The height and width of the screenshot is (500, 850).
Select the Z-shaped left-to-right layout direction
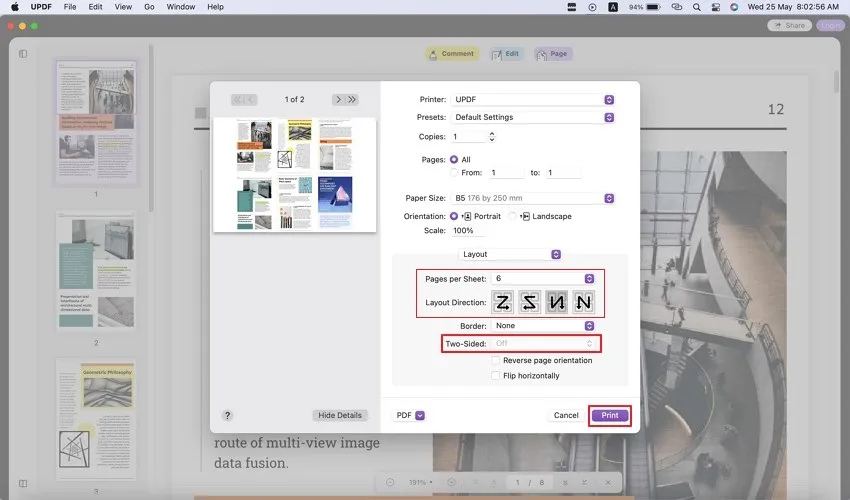coord(503,302)
